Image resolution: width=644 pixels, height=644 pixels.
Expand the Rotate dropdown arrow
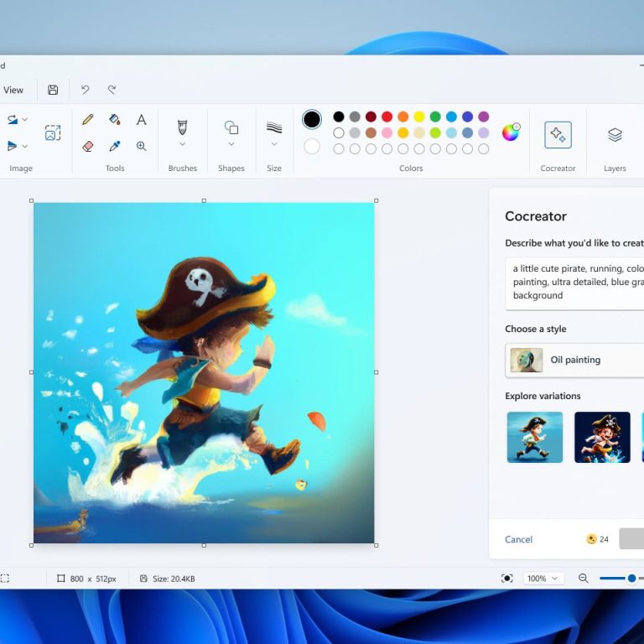[x=25, y=120]
